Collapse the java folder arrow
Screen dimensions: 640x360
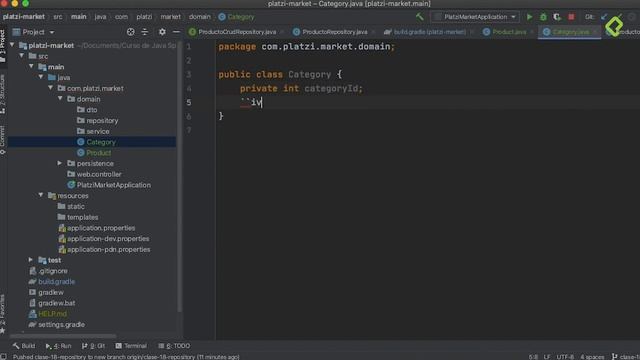41,77
